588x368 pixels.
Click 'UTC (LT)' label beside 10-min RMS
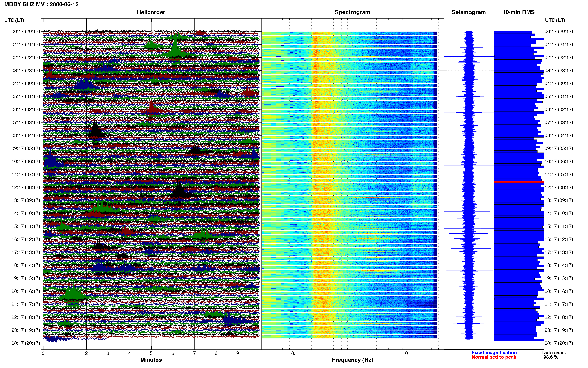click(555, 20)
